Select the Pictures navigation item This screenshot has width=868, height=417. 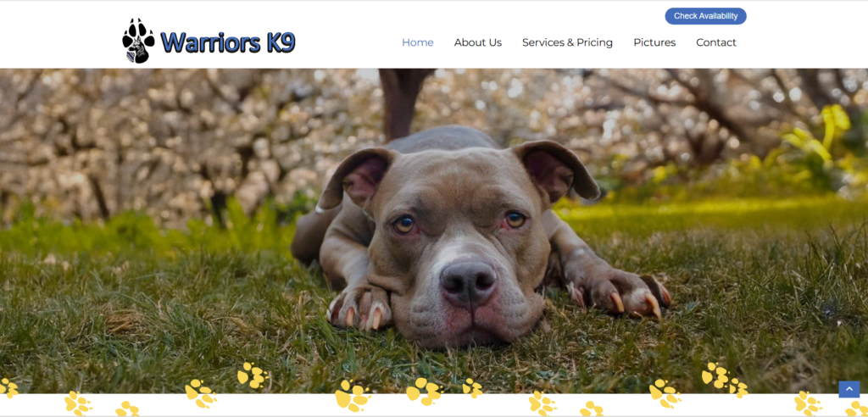click(654, 42)
